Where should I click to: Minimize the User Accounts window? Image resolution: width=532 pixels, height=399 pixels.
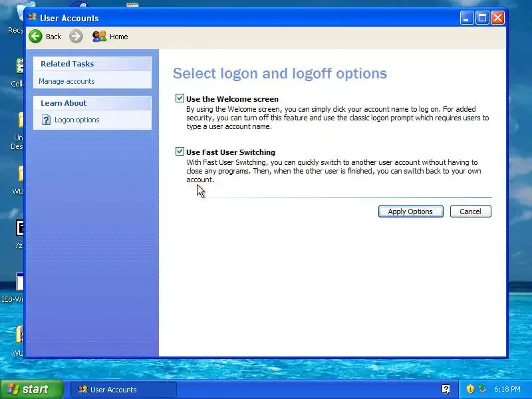tap(467, 18)
